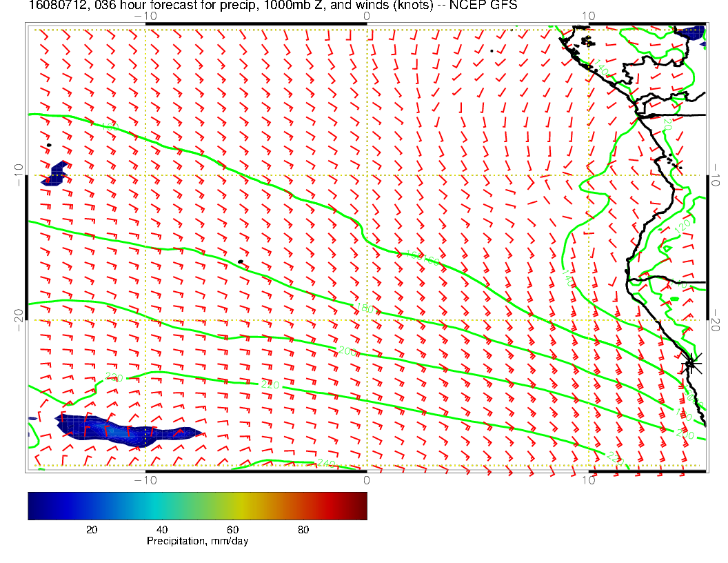Click the 20 tick label under the colorbar
The width and height of the screenshot is (728, 563).
[91, 530]
